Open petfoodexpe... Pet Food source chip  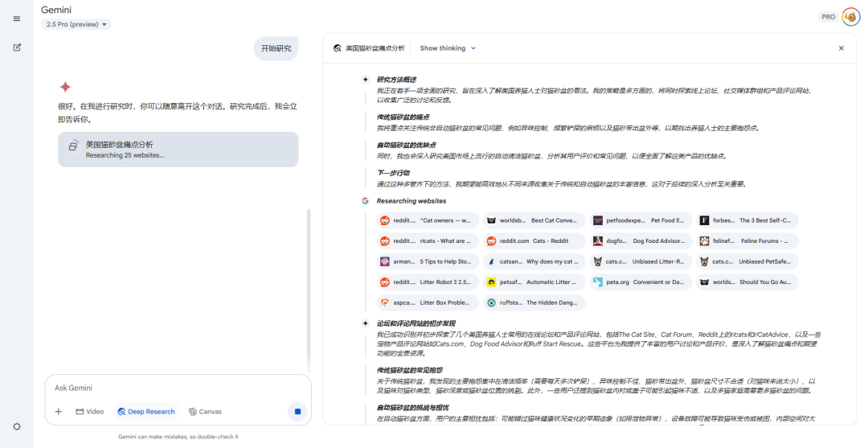pos(641,220)
